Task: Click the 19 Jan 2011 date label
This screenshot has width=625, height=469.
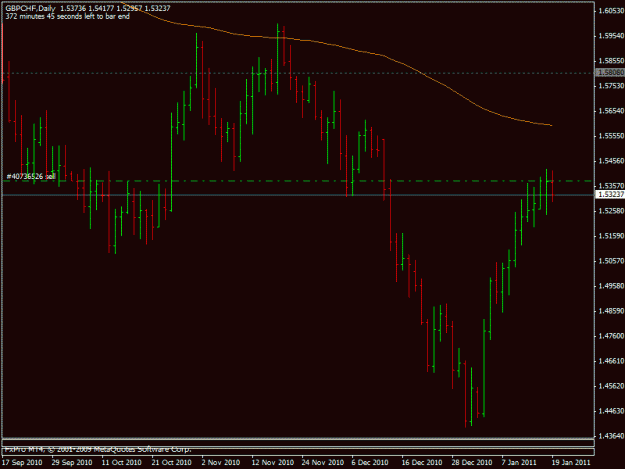Action: click(x=571, y=462)
